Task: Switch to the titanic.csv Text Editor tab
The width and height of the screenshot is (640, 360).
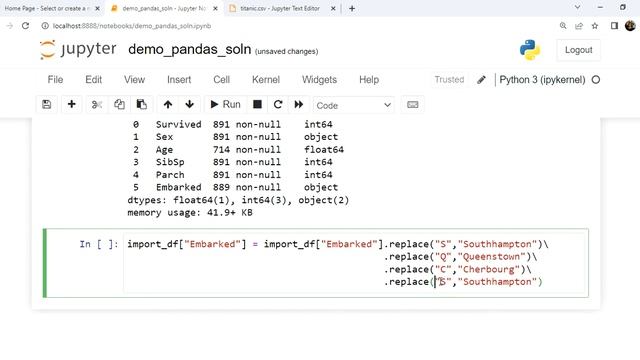Action: click(x=280, y=8)
